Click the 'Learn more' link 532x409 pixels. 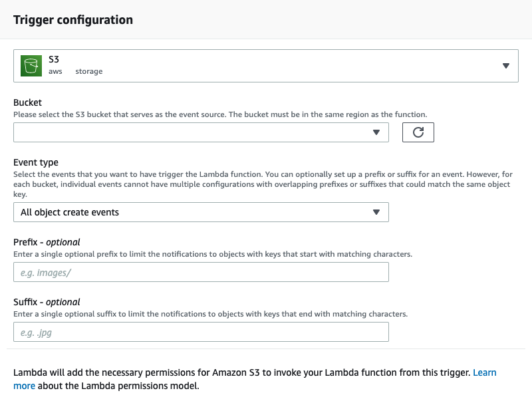(x=485, y=372)
